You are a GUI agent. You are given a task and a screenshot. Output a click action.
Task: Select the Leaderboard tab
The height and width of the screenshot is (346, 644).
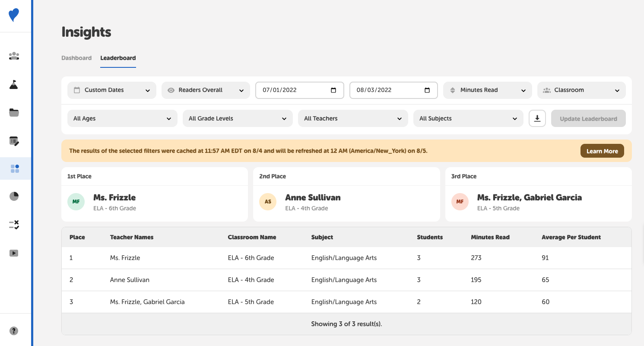click(118, 58)
